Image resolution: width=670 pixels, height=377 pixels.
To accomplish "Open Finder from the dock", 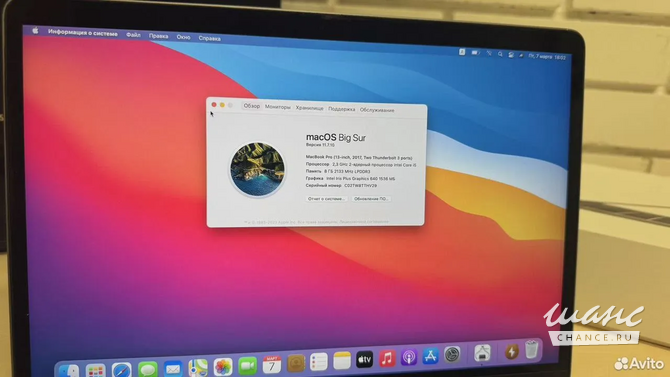I will (69, 371).
